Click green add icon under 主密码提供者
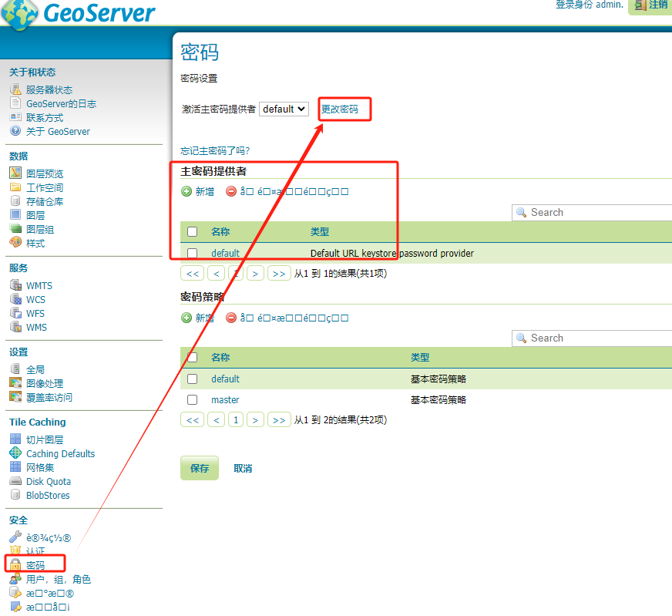672x616 pixels. pos(186,192)
